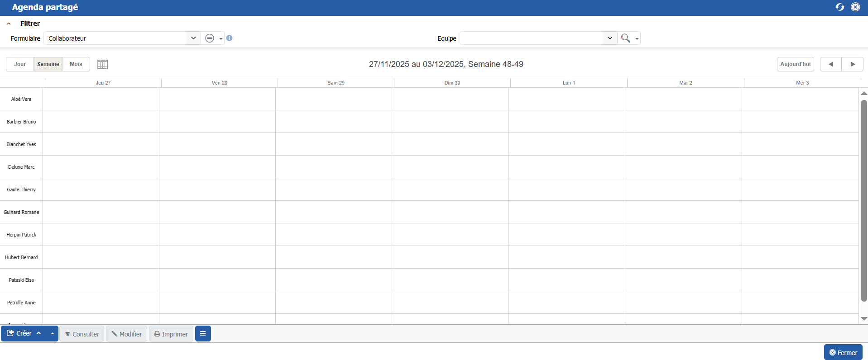The width and height of the screenshot is (868, 360).
Task: Click the Consulter toolbar item
Action: 82,334
